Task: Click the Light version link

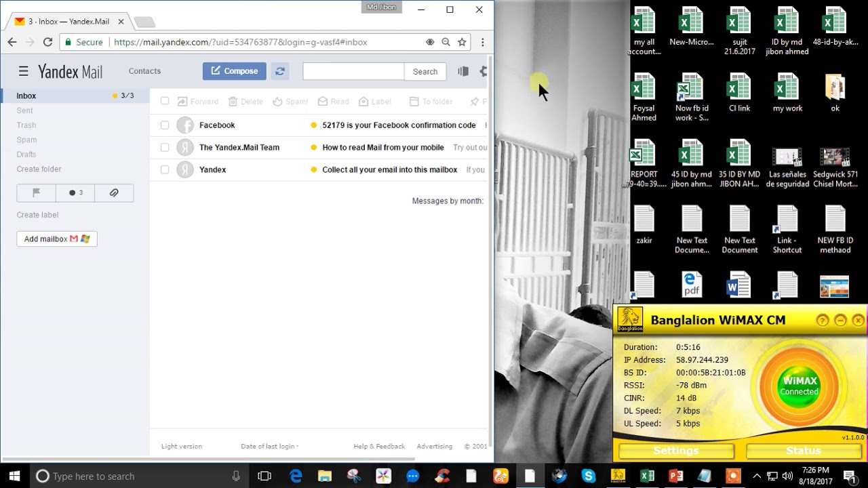Action: [182, 446]
